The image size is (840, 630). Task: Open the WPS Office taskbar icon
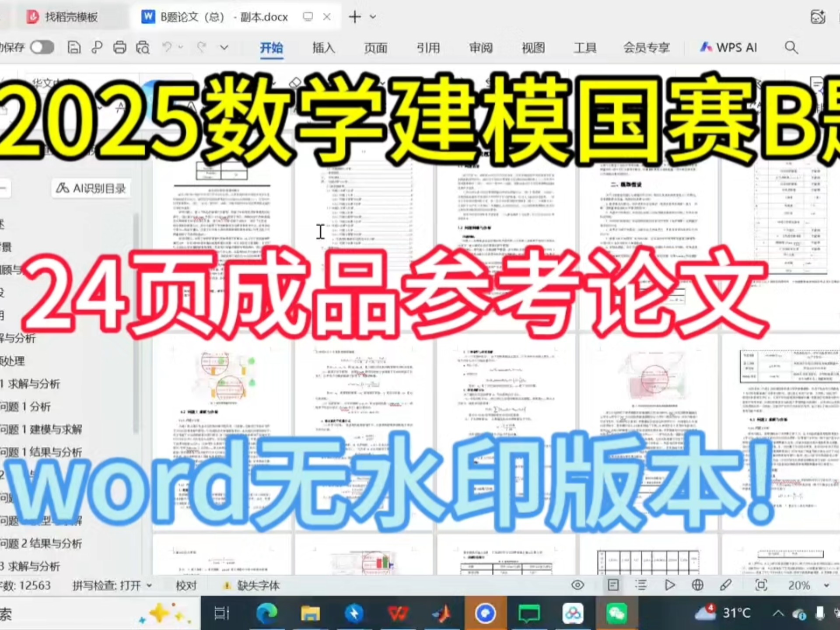tap(398, 613)
